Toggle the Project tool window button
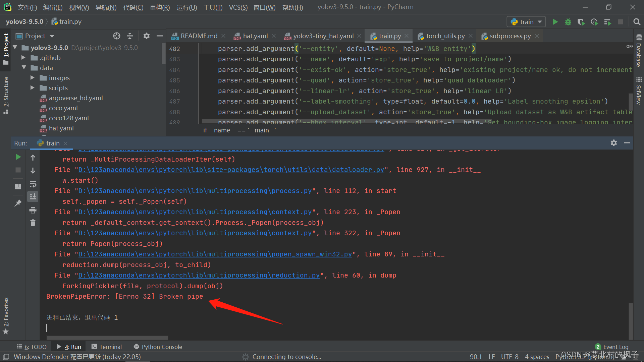Screen dimensions: 644x362 click(6, 49)
